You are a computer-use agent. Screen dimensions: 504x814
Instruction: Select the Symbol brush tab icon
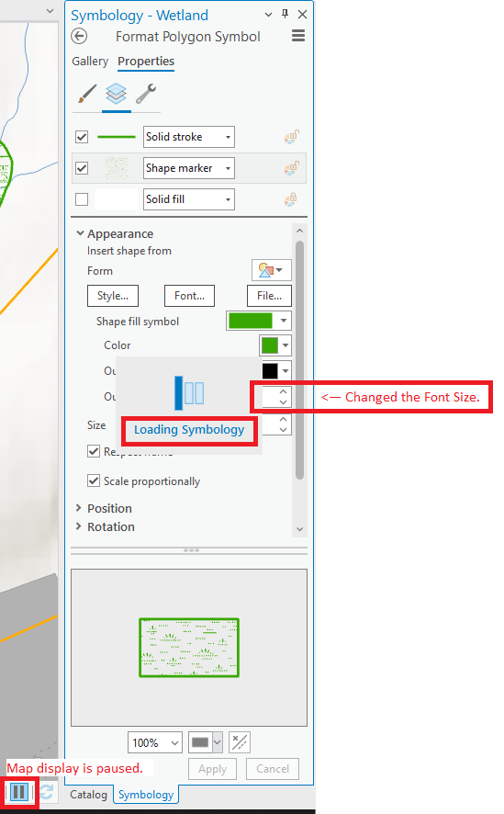tap(86, 94)
